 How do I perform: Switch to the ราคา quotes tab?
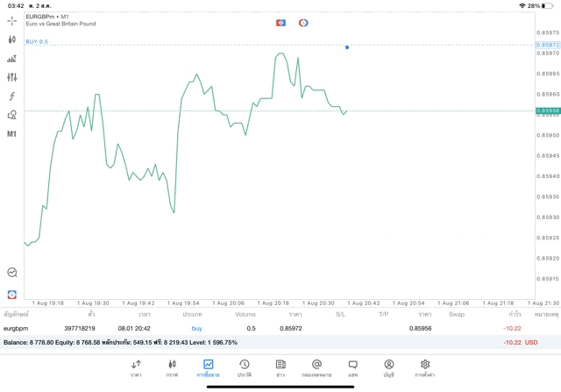point(136,367)
